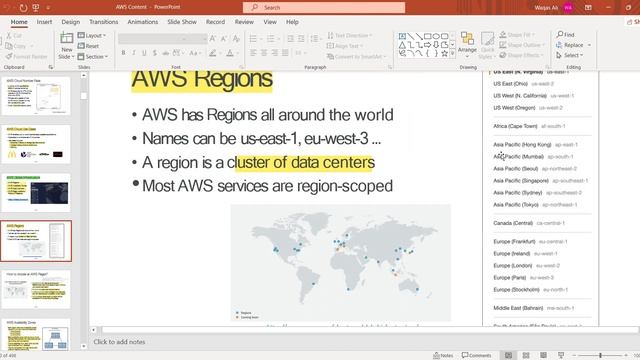Image resolution: width=640 pixels, height=360 pixels.
Task: Select the Oval shape in gallery
Action: [x=436, y=36]
